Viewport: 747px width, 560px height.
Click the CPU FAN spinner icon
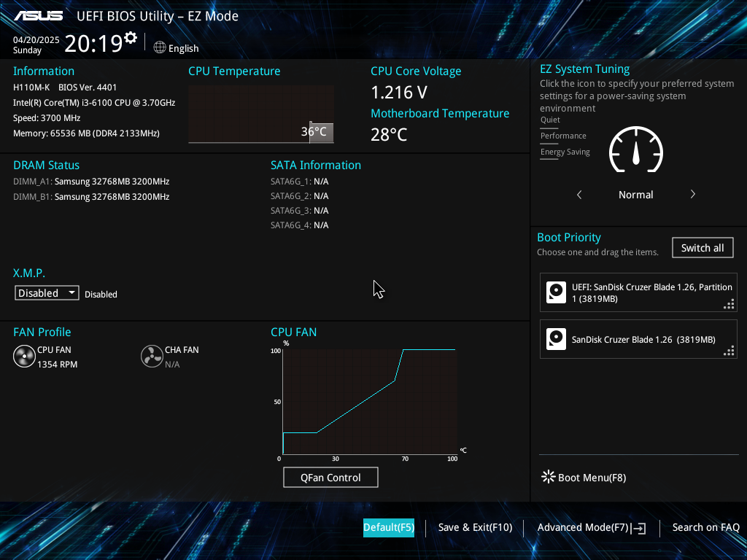coord(24,356)
